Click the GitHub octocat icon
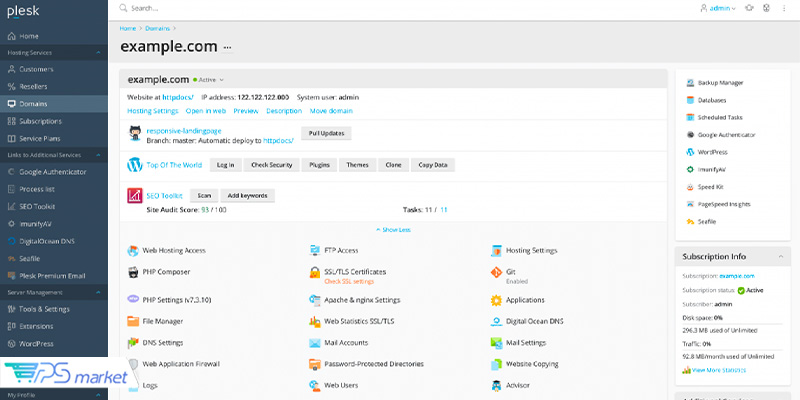800x400 pixels. coord(135,134)
